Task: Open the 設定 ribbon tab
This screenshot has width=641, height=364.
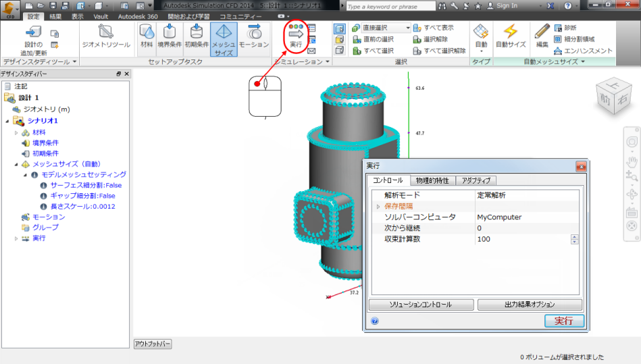Action: coord(34,16)
